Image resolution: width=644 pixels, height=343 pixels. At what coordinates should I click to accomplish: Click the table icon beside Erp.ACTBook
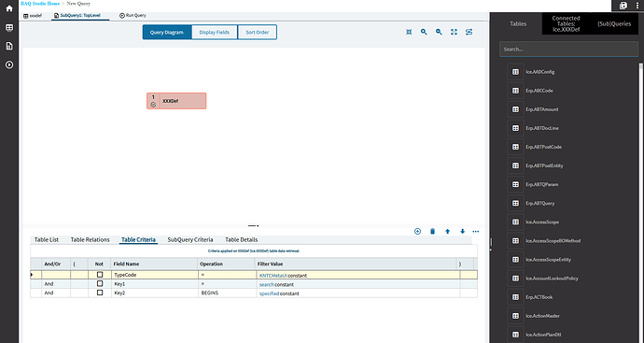click(x=515, y=297)
